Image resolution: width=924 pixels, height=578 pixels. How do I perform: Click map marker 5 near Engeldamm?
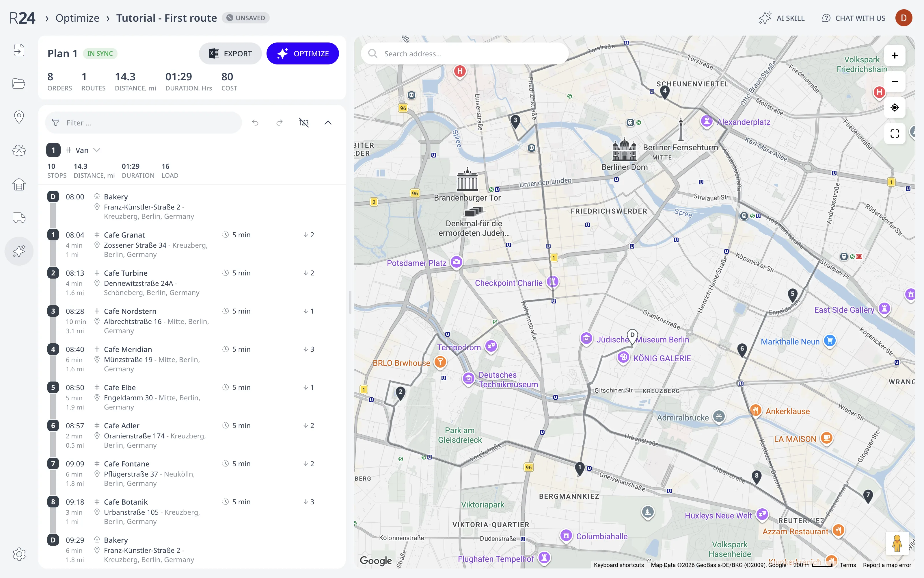793,295
